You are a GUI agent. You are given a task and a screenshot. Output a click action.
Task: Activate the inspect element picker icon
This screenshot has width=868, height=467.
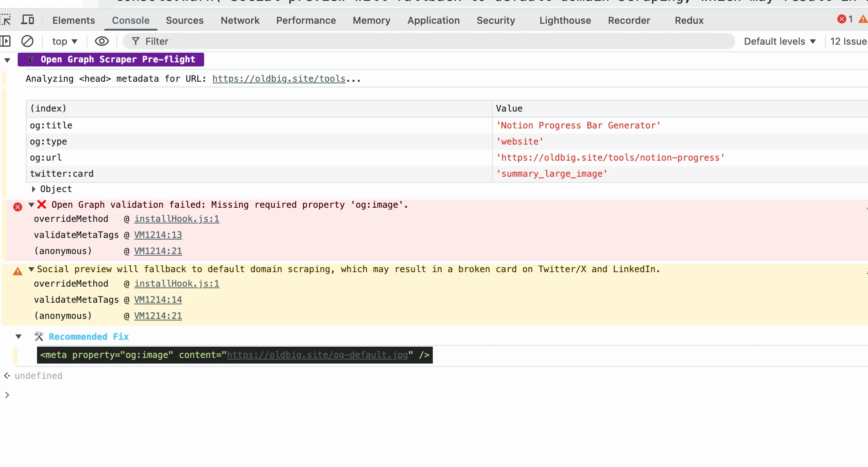(5, 20)
